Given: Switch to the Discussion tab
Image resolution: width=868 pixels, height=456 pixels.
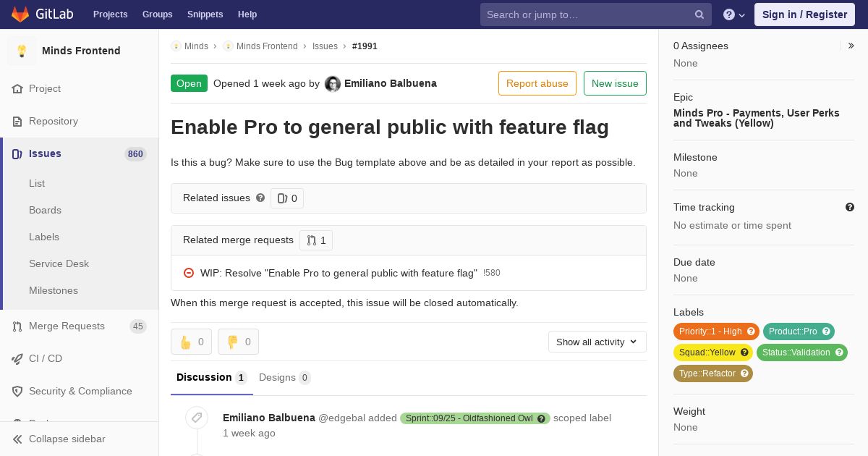Looking at the screenshot, I should point(212,377).
